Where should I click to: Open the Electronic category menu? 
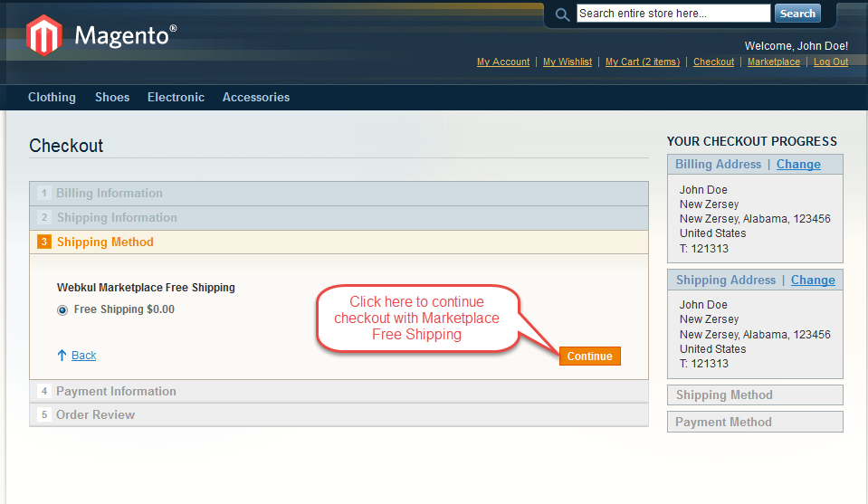176,98
